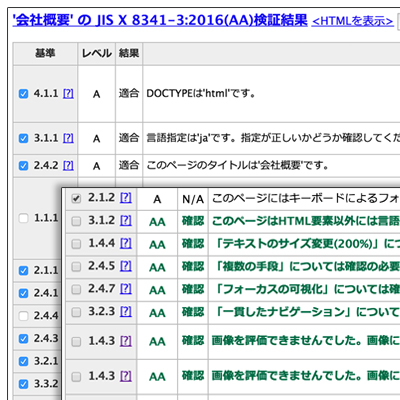Check the 1.4.4 AA checkbox

[76, 244]
